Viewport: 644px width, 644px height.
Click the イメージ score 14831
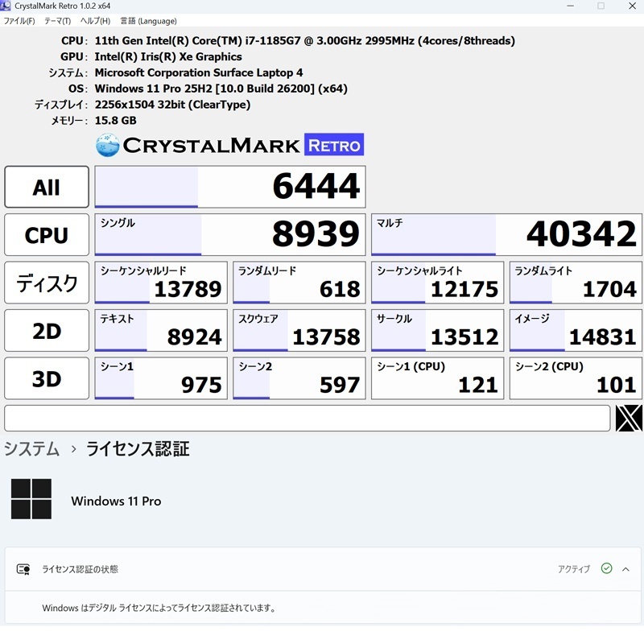click(x=576, y=331)
